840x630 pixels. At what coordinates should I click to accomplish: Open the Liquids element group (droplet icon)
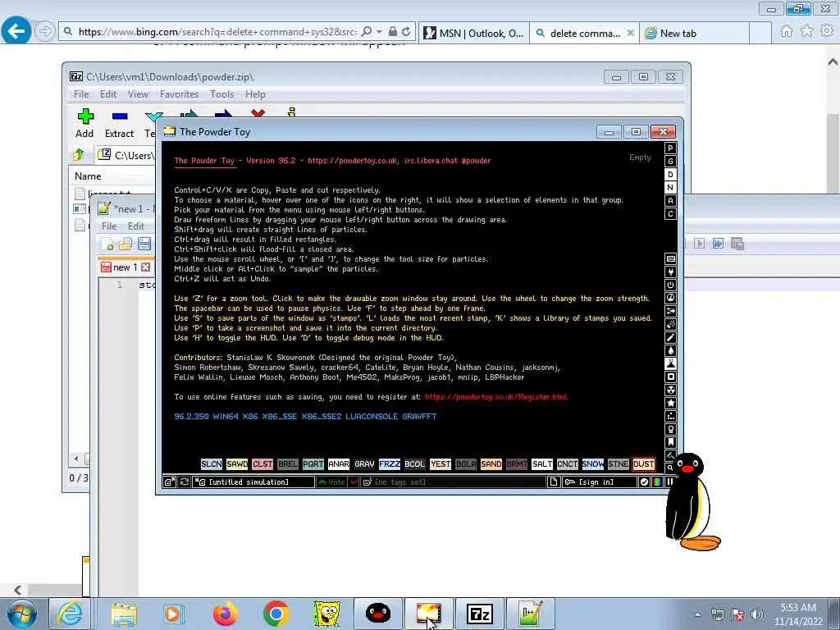670,351
